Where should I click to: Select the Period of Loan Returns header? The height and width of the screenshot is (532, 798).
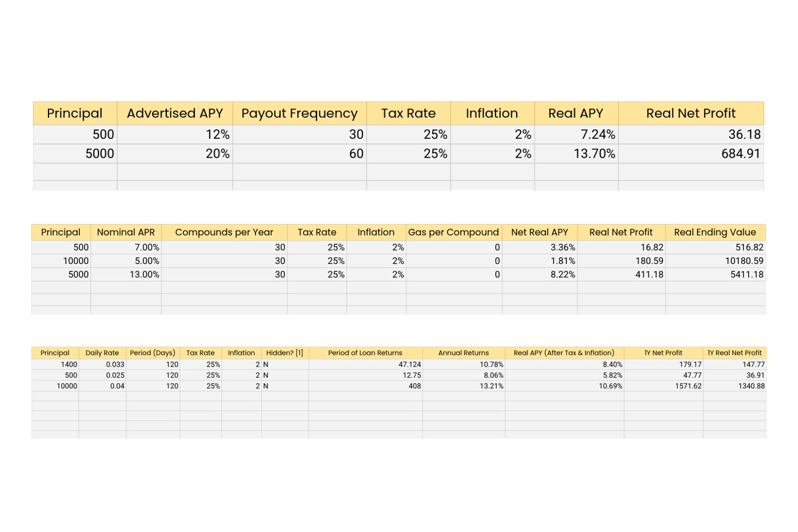(x=365, y=353)
